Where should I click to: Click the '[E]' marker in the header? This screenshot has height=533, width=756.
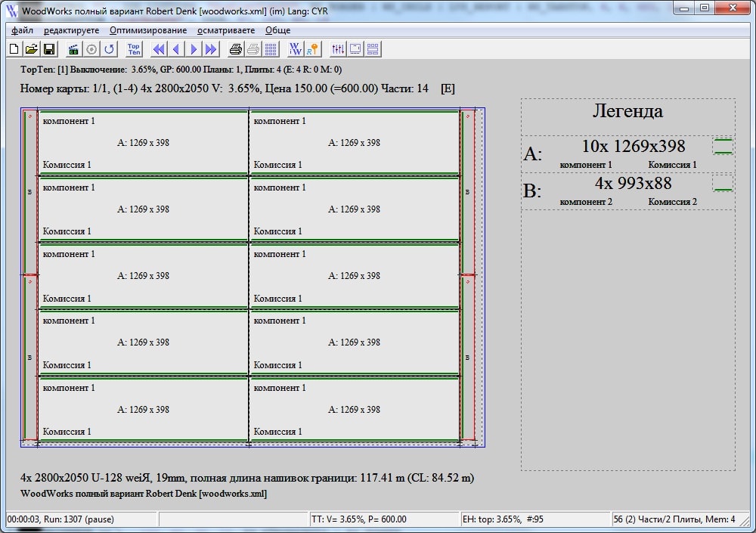coord(448,88)
